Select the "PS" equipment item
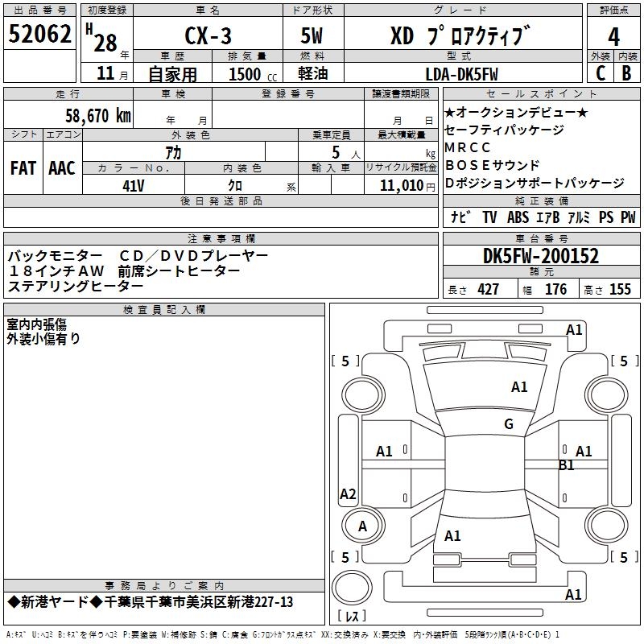The width and height of the screenshot is (644, 644). tap(606, 217)
